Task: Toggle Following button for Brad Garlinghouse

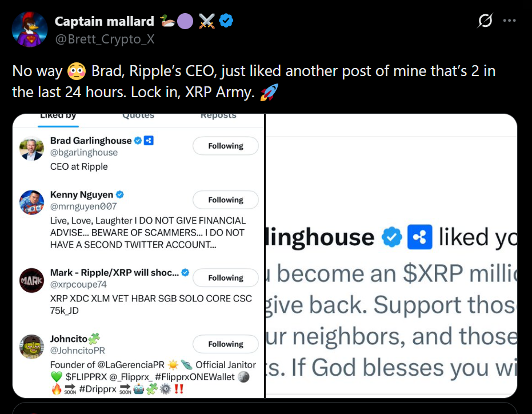Action: pyautogui.click(x=226, y=146)
